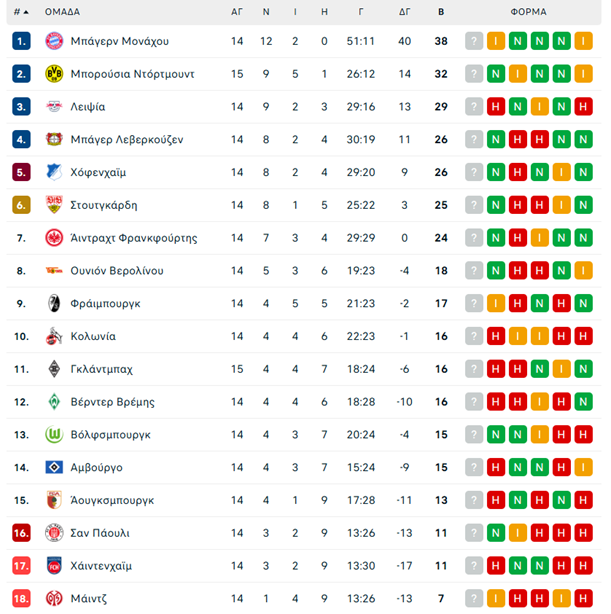Sort standings by Β points column
Viewport: 611px width, 614px height.
tap(441, 12)
